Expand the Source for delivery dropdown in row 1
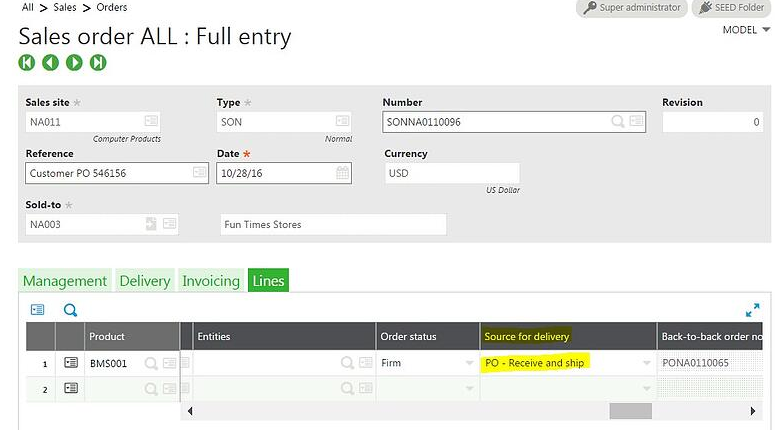Screen dimensions: 784x430 (647, 363)
